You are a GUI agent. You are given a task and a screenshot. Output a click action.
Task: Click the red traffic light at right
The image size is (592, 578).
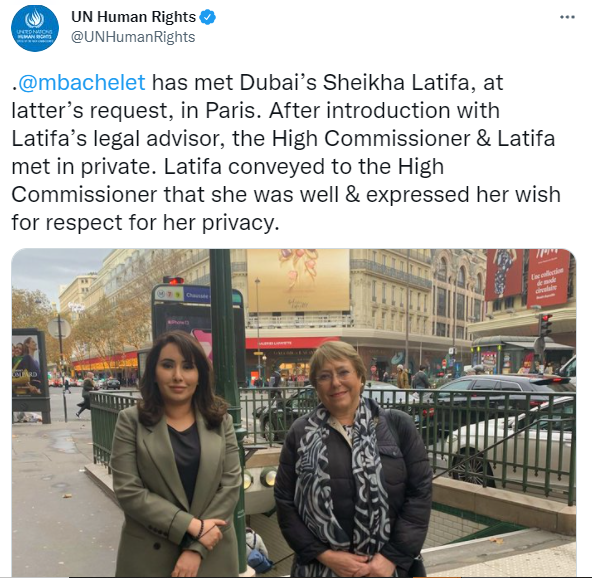coord(545,324)
